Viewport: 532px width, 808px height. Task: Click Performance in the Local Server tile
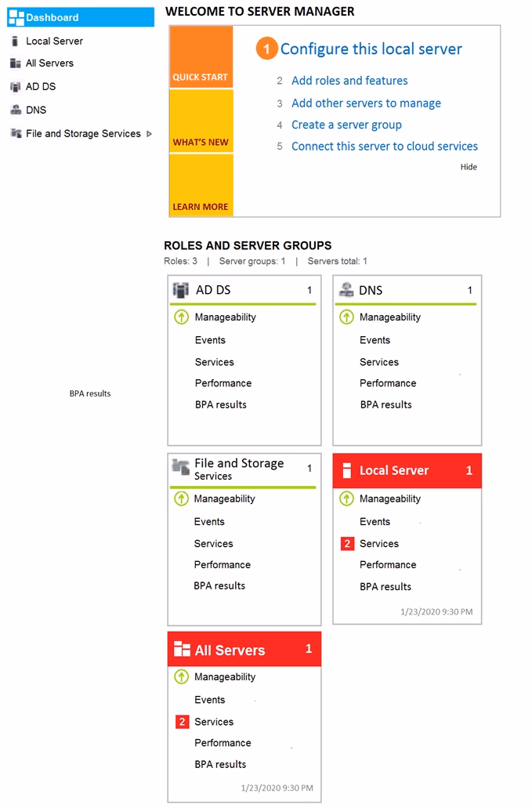click(388, 565)
